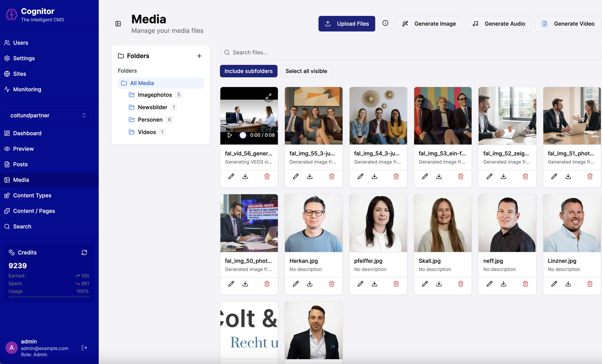
Task: Click the edit pencil icon on Herkan.jpg
Action: [296, 284]
